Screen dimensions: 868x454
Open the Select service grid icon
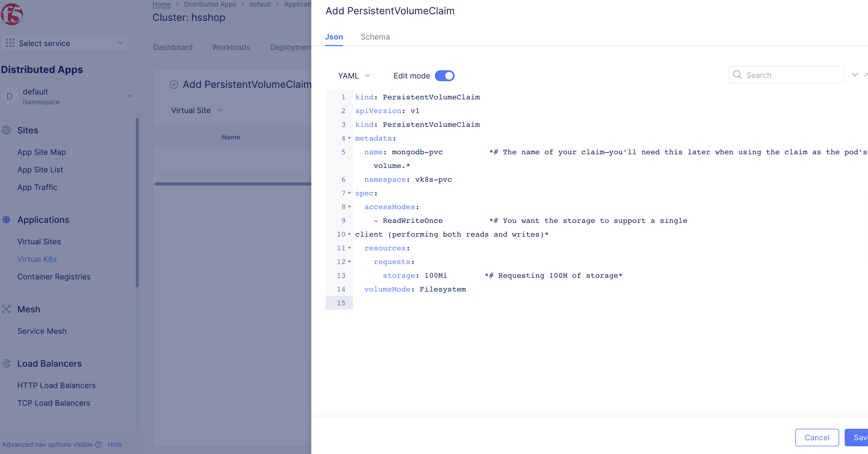[x=10, y=43]
